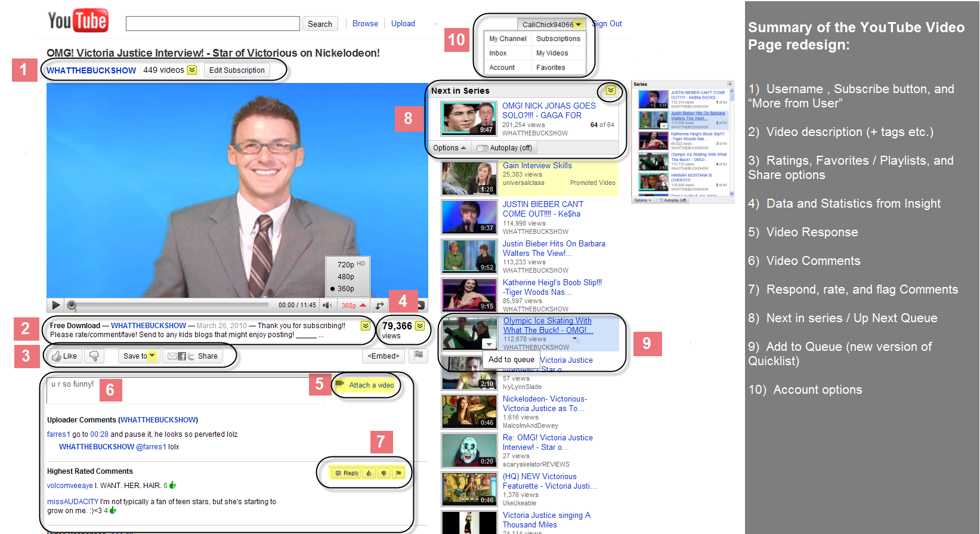Select the 480p quality option
The image size is (980, 534).
tap(346, 276)
